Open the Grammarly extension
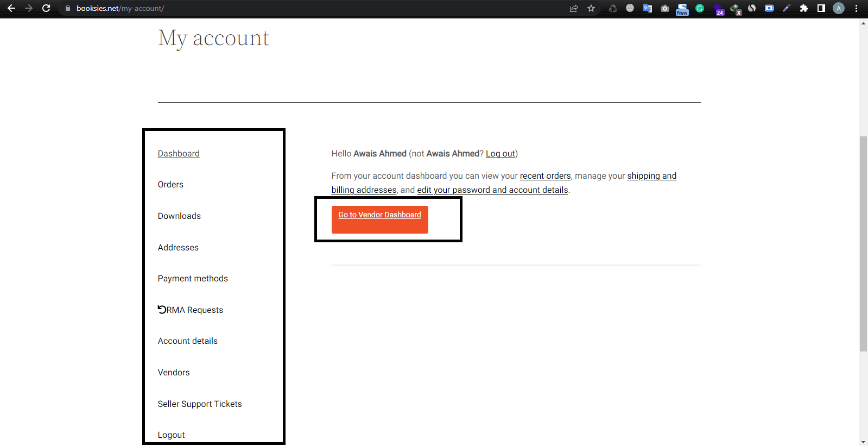 tap(700, 8)
